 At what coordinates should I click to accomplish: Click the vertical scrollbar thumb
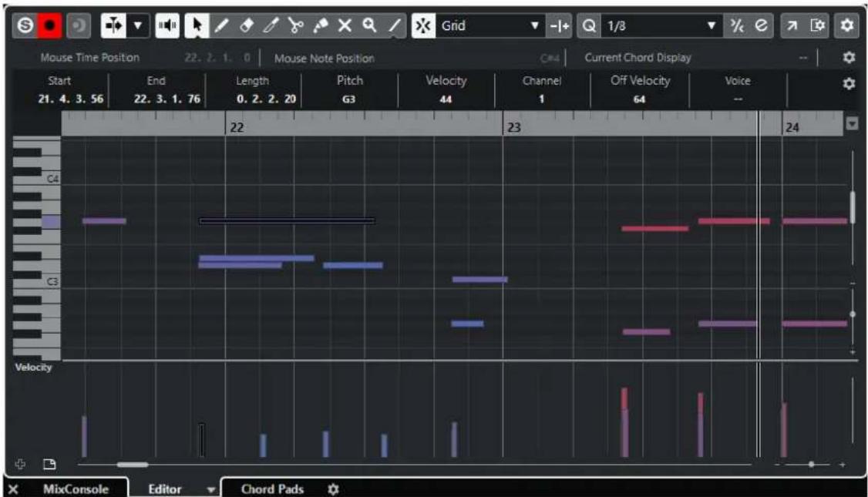(x=853, y=207)
